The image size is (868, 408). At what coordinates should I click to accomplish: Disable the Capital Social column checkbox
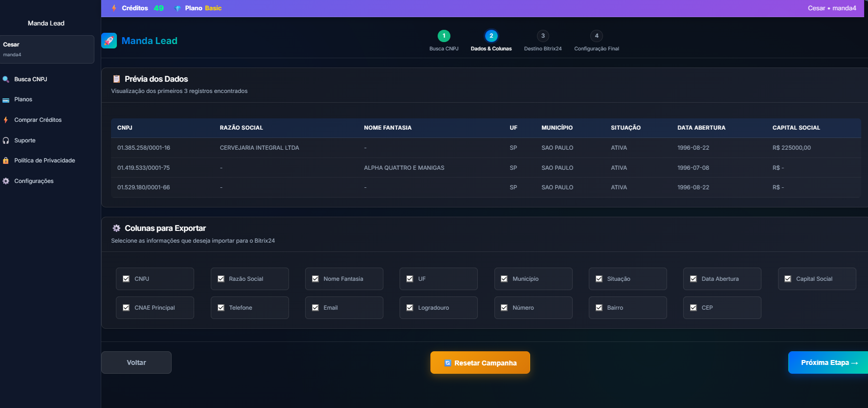788,279
